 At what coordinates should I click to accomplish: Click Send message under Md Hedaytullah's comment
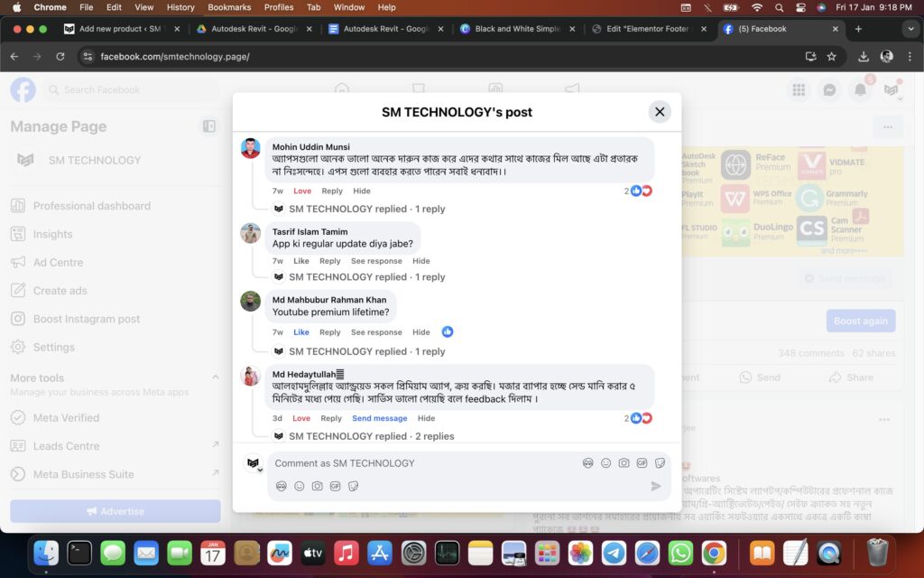point(379,418)
